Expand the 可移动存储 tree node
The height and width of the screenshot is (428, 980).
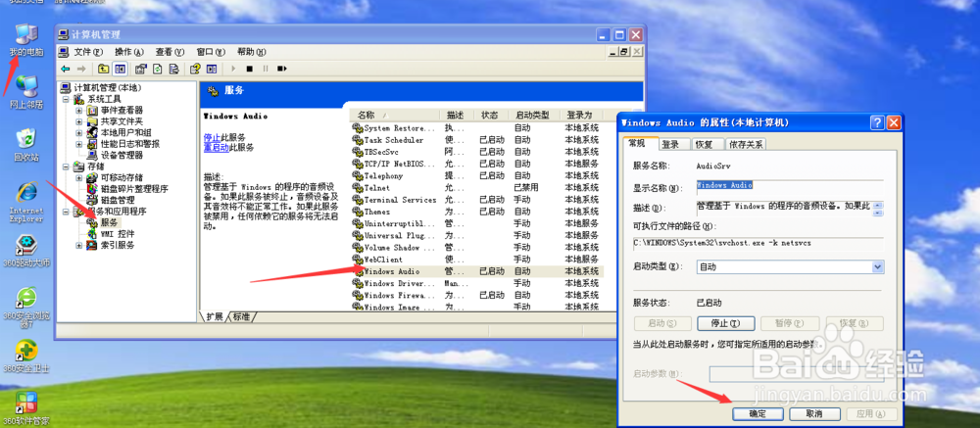click(x=78, y=177)
